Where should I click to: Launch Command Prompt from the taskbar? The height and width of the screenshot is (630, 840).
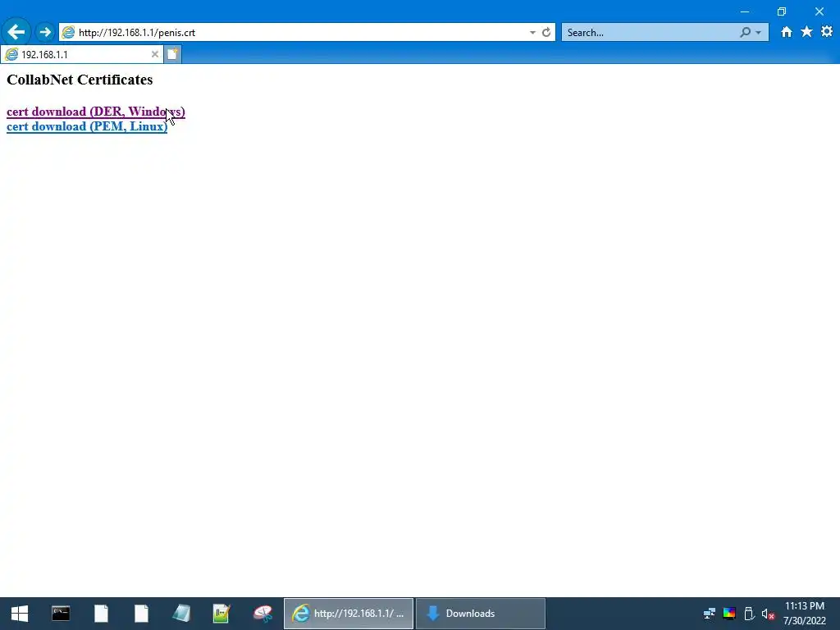click(x=61, y=614)
